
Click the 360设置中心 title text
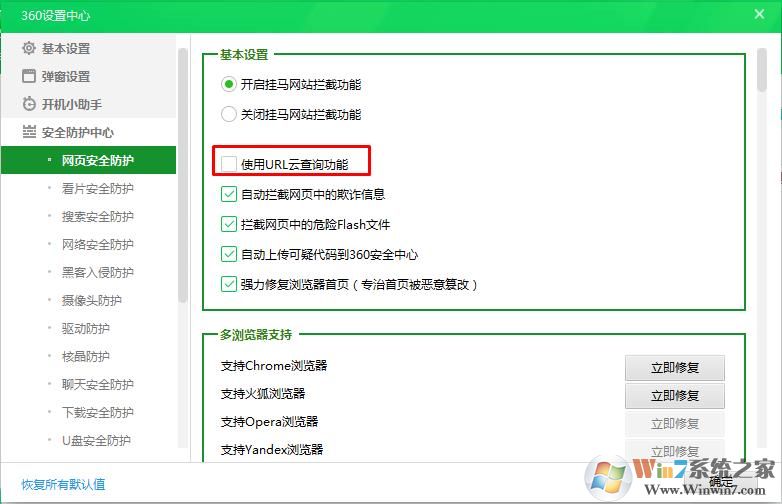click(x=55, y=15)
